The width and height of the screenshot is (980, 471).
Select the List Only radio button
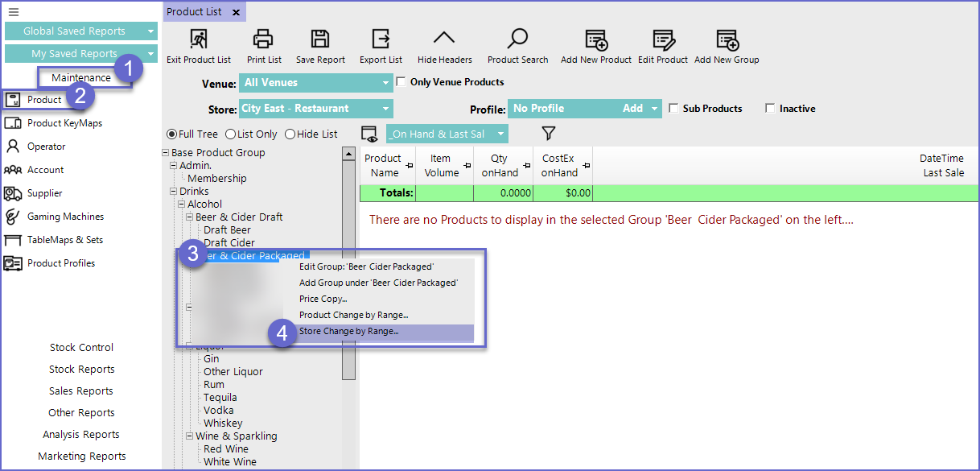[231, 134]
